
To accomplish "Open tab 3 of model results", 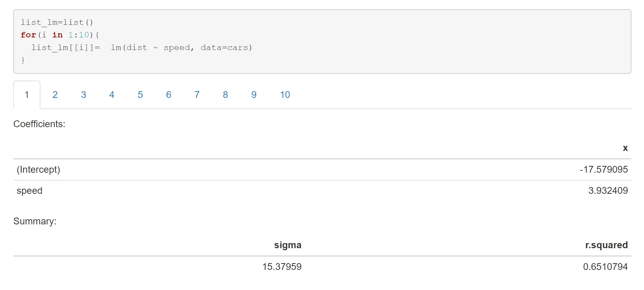I will pyautogui.click(x=84, y=95).
